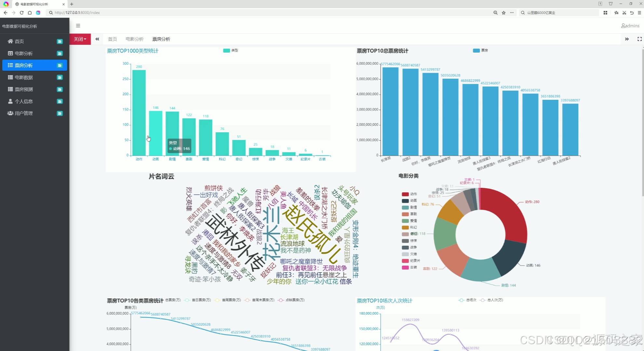Toggle 类型 legend in genre bar chart
This screenshot has height=351, width=644.
pyautogui.click(x=227, y=50)
